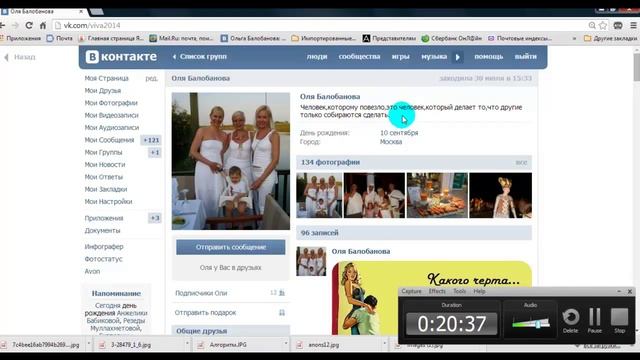Image resolution: width=640 pixels, height=360 pixels.
Task: Click Список групп link
Action: pyautogui.click(x=200, y=57)
